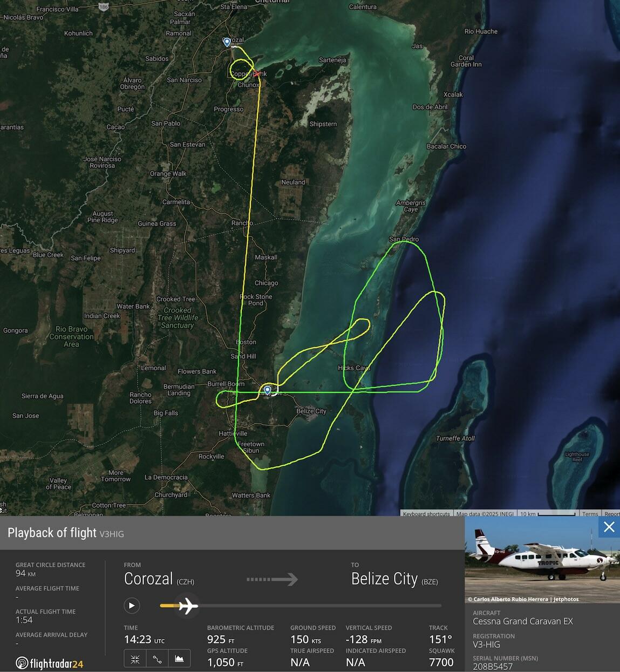This screenshot has width=620, height=672.
Task: Click the Corozal (CZH) origin airport
Action: pos(159,579)
